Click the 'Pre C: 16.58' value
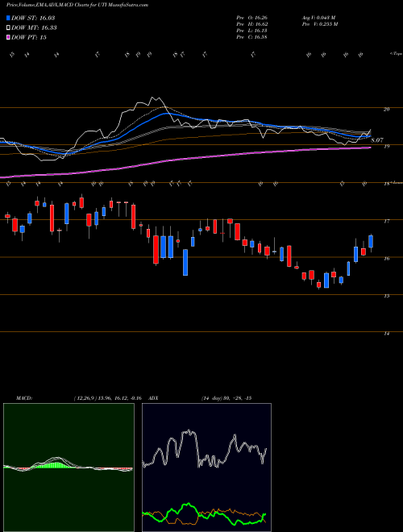Screen dimensions: 403x532 tap(251, 37)
